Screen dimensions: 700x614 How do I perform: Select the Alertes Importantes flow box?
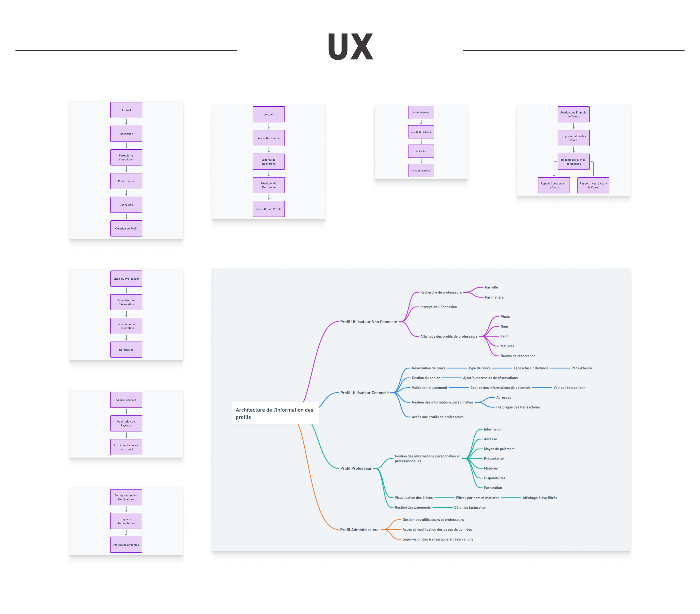coord(126,544)
